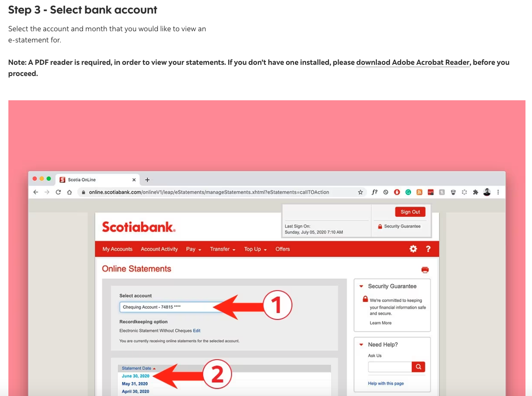The image size is (532, 396).
Task: Click the browser home icon
Action: click(69, 192)
